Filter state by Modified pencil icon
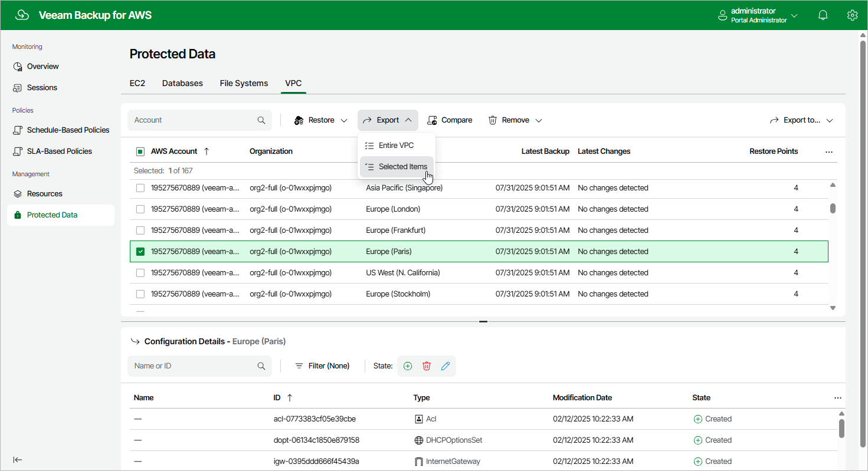This screenshot has height=471, width=868. pyautogui.click(x=446, y=366)
